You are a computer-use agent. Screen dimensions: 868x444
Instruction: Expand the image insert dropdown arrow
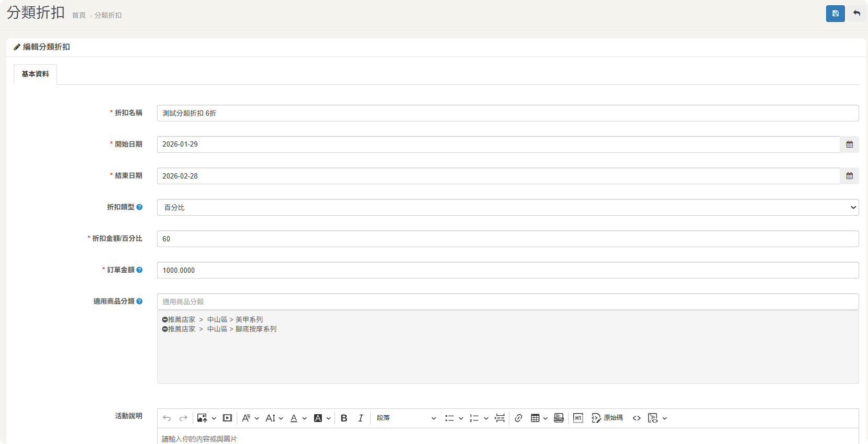pyautogui.click(x=214, y=418)
